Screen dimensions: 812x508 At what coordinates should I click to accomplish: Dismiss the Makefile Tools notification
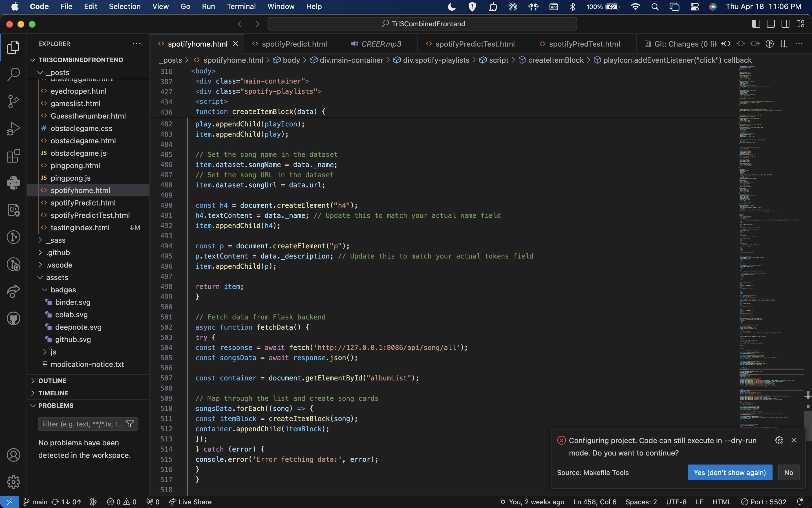click(794, 440)
